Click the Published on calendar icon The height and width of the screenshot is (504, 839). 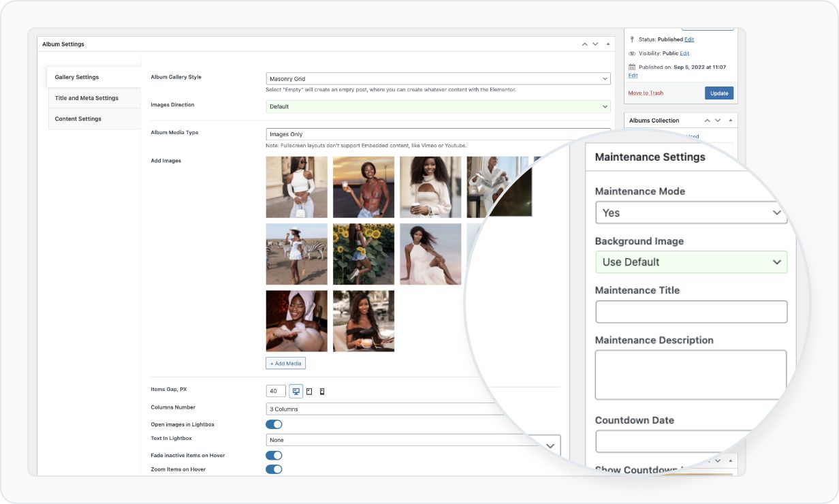point(632,67)
